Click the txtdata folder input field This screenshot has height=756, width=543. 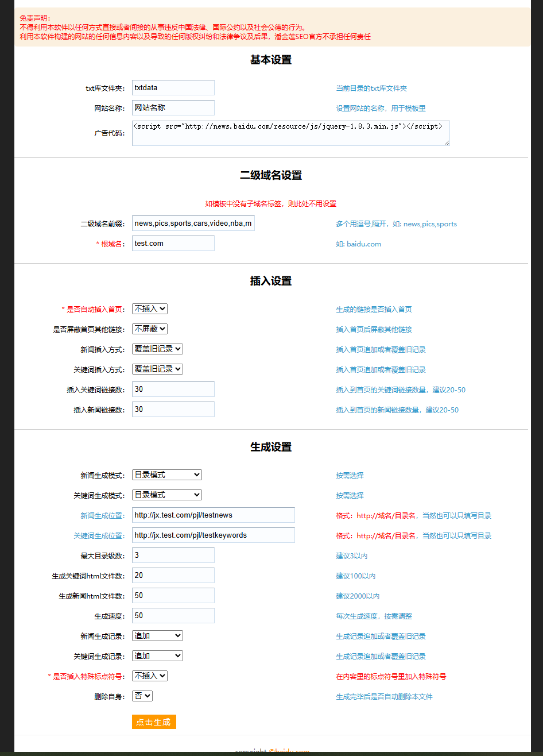173,87
